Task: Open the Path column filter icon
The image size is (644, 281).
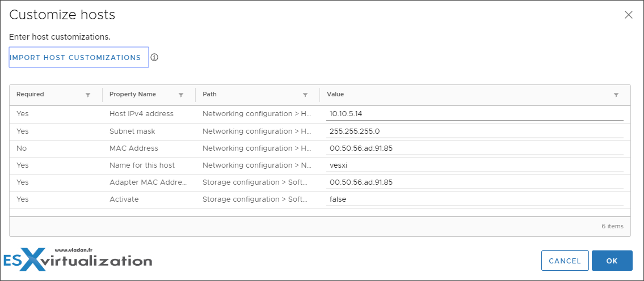Action: (x=305, y=95)
